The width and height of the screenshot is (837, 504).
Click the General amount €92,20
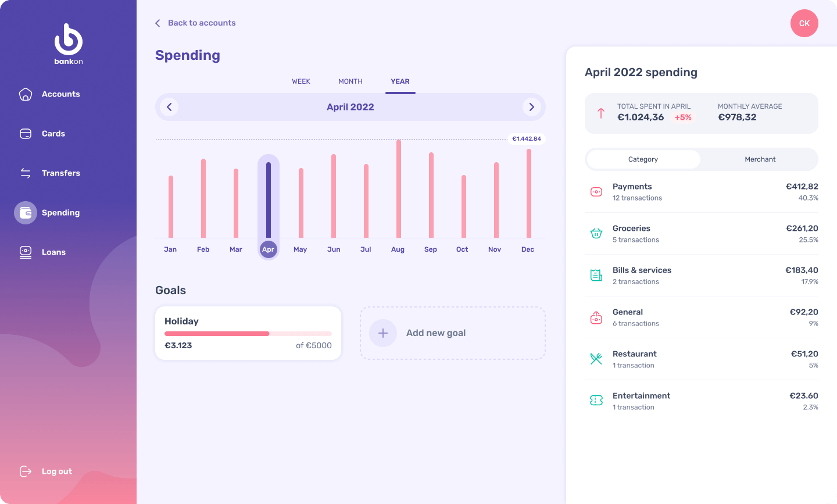point(804,312)
